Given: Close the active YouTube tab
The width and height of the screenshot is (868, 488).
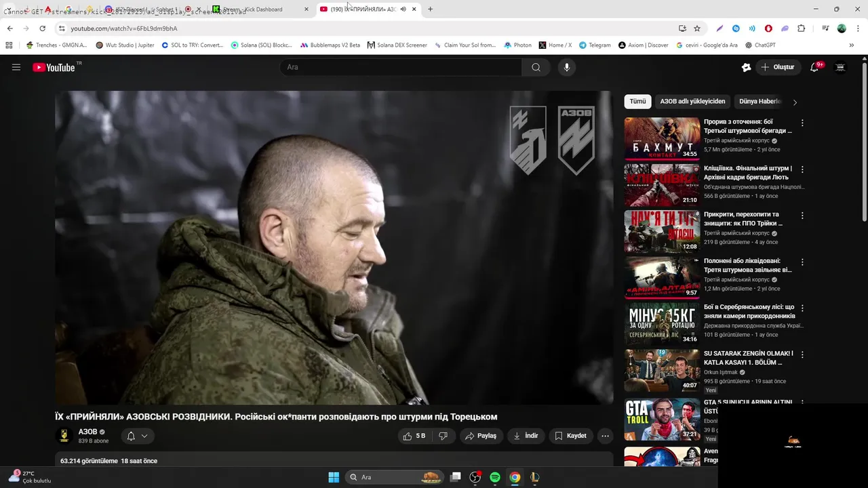Looking at the screenshot, I should 414,9.
